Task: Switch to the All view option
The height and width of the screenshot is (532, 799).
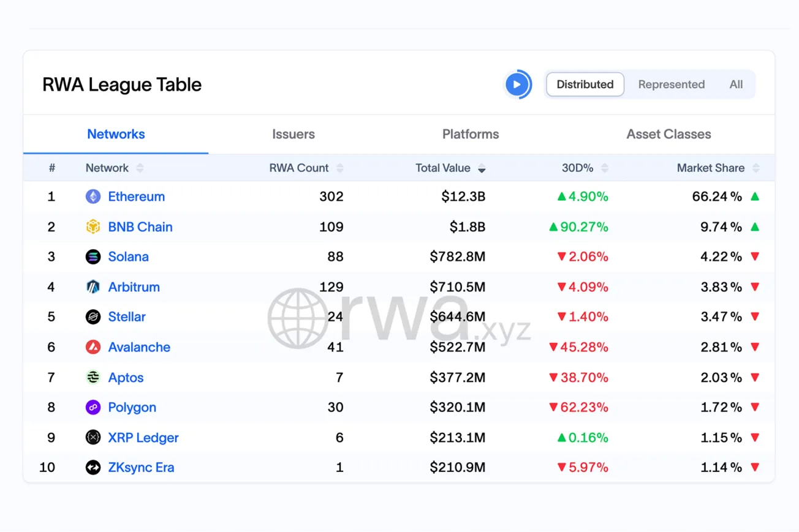Action: pos(736,84)
